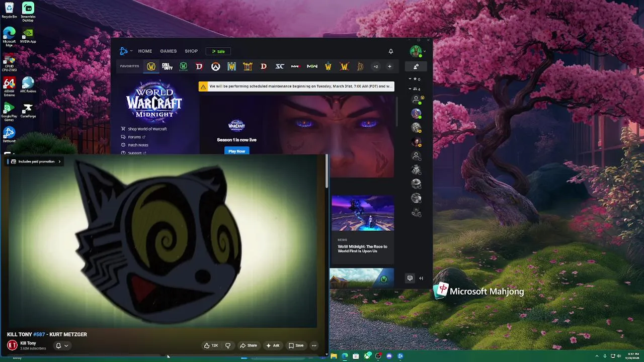Open the NVIDIA App desktop shortcut

[x=28, y=35]
